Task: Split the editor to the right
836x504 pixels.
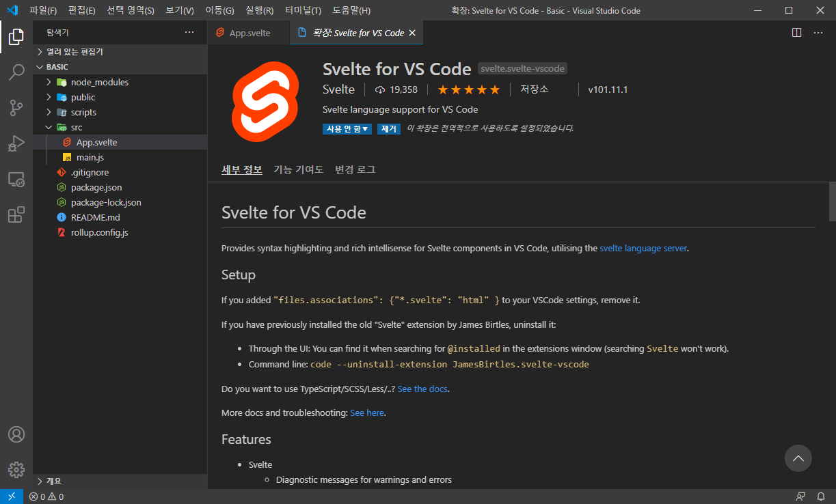Action: (796, 33)
